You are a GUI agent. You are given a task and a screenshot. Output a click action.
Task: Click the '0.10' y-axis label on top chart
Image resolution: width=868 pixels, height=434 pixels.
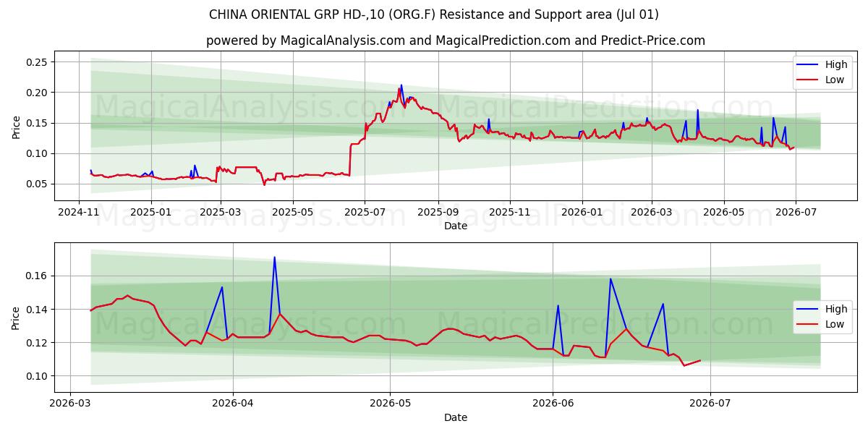[37, 153]
